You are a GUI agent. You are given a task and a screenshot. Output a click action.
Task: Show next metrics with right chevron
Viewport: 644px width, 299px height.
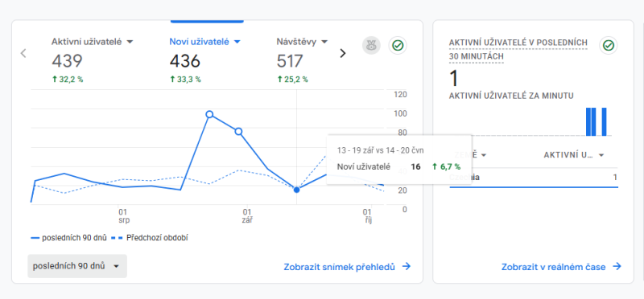pos(343,53)
